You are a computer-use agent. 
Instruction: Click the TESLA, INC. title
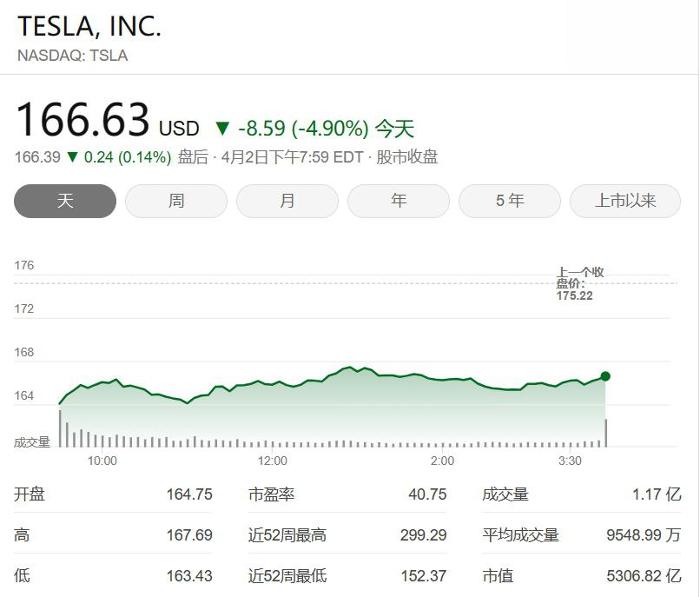(89, 27)
